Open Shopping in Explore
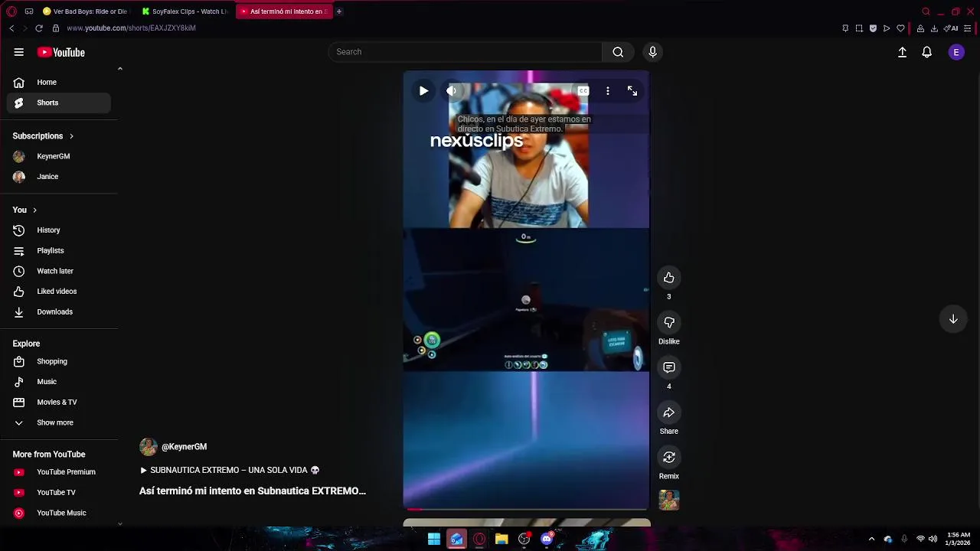Screen dimensions: 980x551 pyautogui.click(x=59, y=361)
